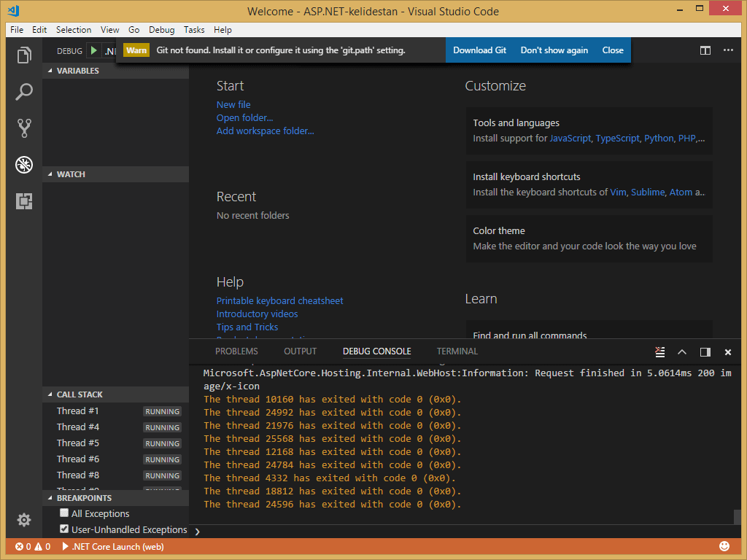Clear the debug console output
747x560 pixels.
pyautogui.click(x=659, y=352)
